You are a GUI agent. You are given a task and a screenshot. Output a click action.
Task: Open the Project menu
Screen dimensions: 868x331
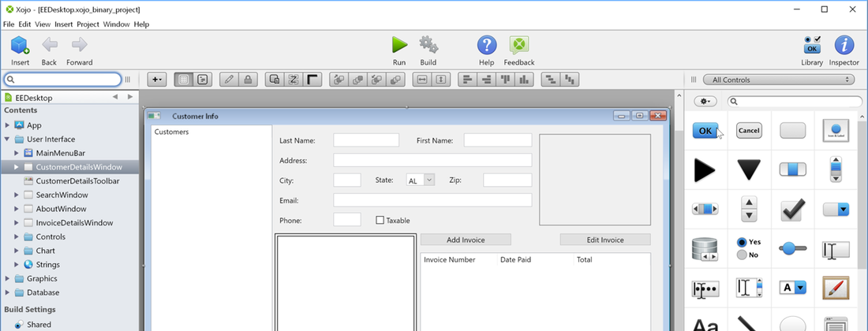pos(88,24)
